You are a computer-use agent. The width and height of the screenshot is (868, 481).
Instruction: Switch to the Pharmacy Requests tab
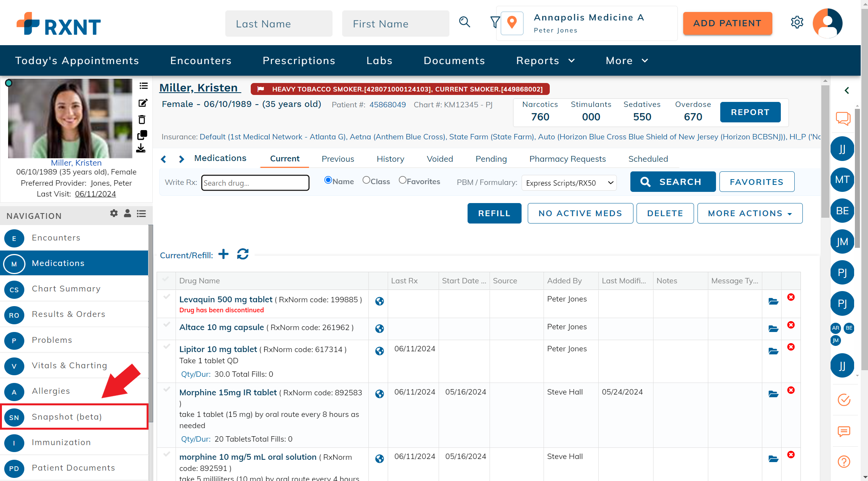coord(567,159)
